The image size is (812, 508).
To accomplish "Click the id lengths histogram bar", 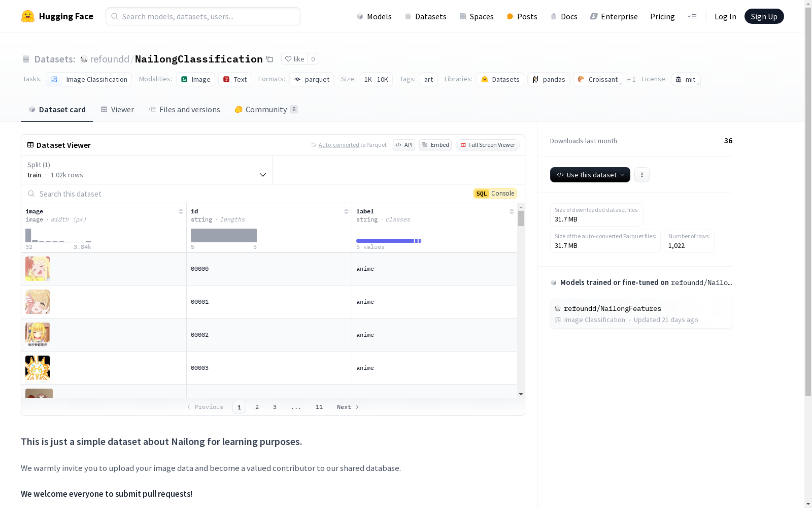I will tap(224, 235).
